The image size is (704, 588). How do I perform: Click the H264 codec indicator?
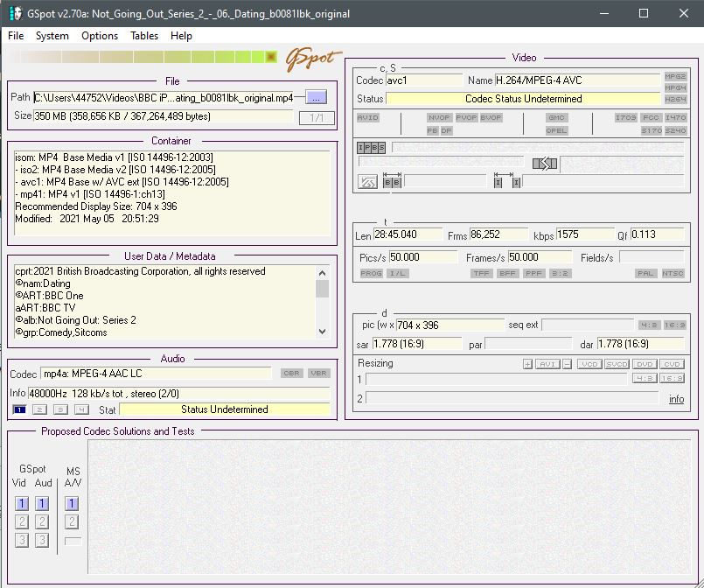pos(675,99)
